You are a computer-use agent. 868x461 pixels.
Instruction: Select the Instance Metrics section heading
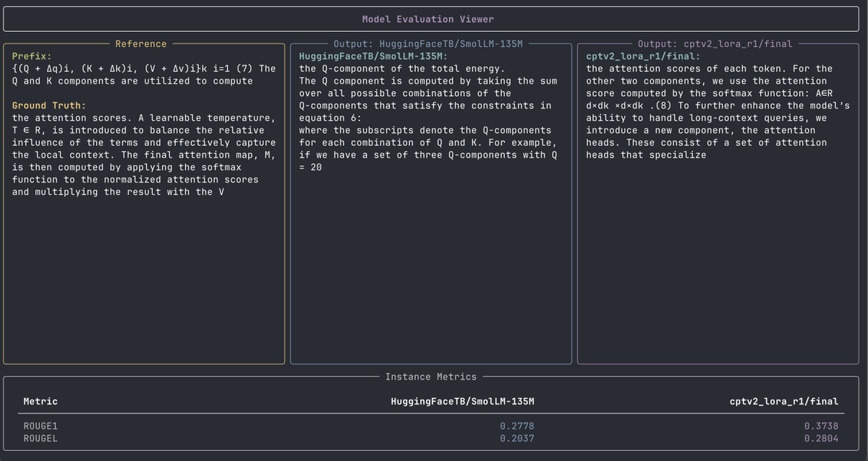pyautogui.click(x=431, y=376)
